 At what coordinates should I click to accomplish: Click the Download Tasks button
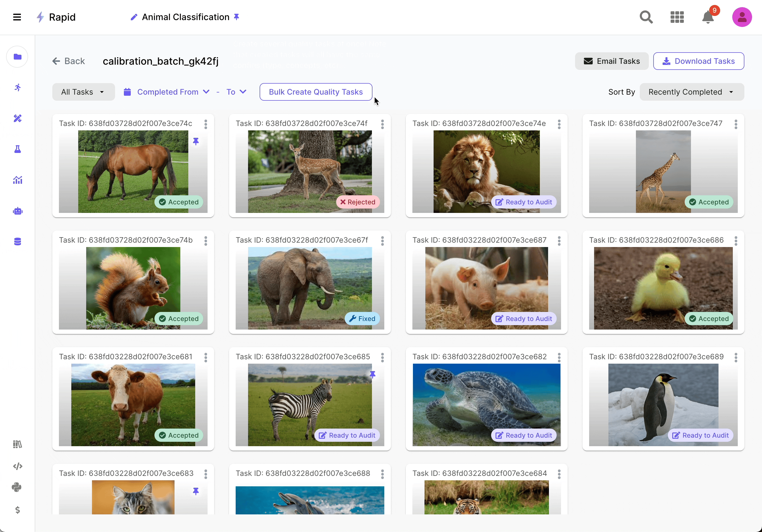(698, 61)
